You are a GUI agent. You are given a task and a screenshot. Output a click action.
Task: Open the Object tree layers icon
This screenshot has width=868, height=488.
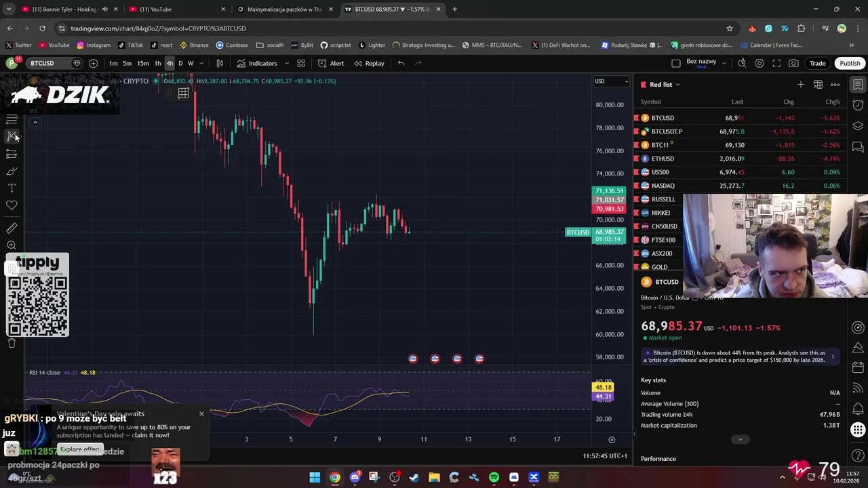(x=858, y=126)
